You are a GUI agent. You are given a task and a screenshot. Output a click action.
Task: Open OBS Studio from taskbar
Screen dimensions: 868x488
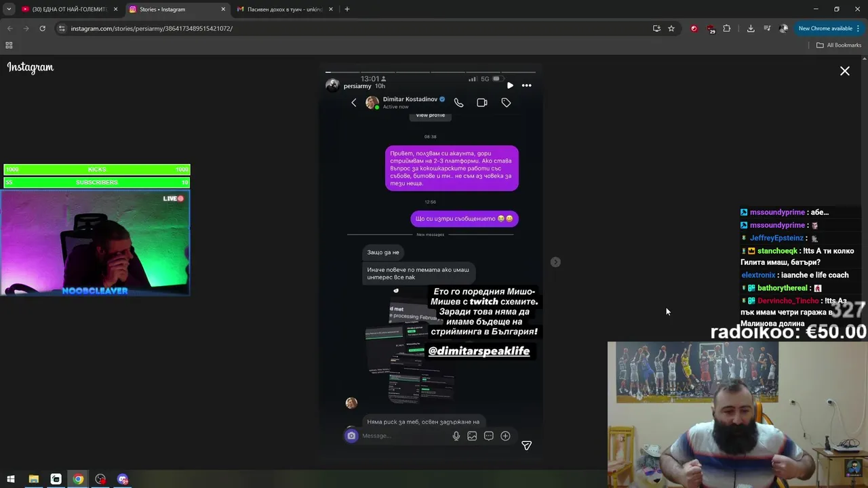click(100, 479)
